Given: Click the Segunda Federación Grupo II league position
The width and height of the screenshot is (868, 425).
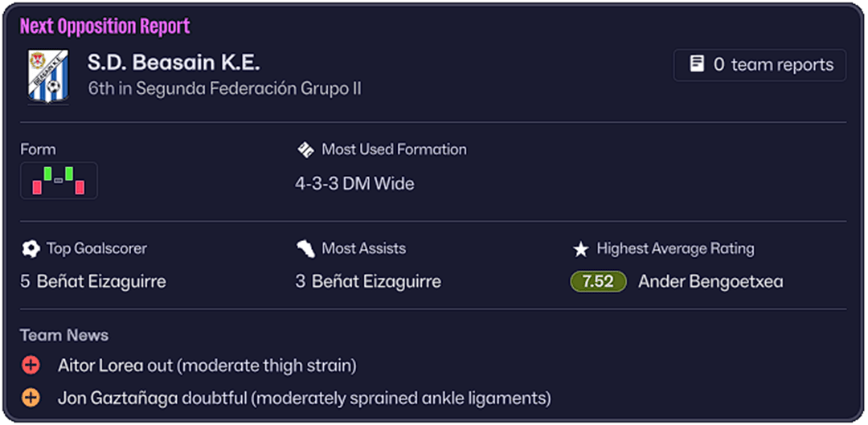Looking at the screenshot, I should click(x=224, y=88).
